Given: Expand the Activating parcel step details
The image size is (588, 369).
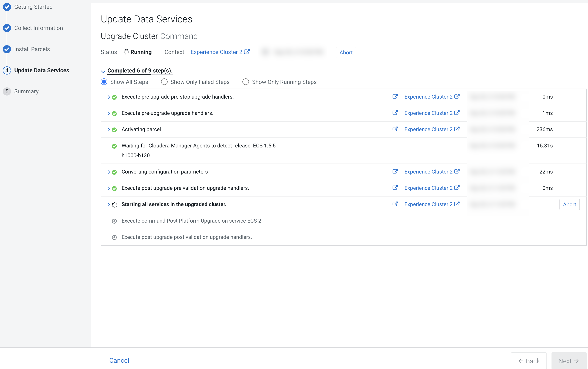Looking at the screenshot, I should [x=109, y=130].
